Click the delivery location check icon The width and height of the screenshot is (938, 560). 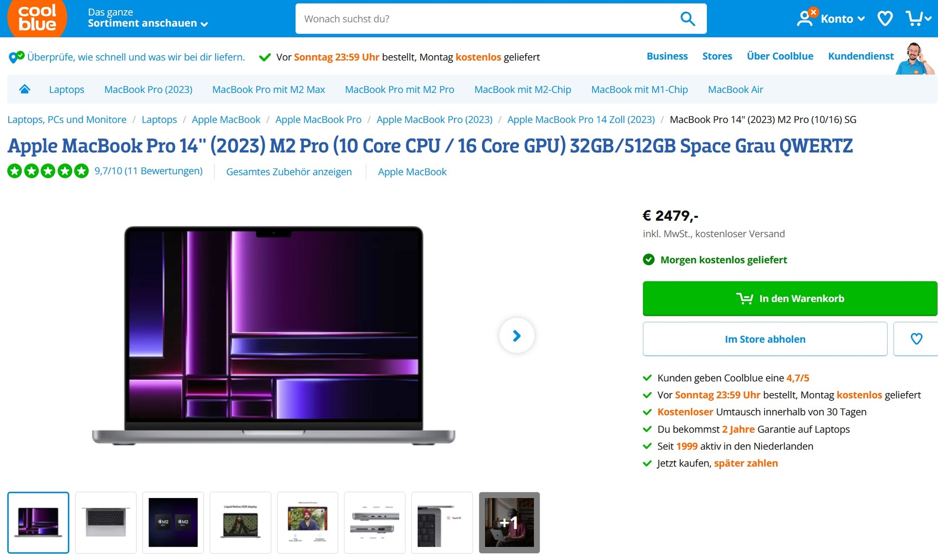(x=16, y=57)
